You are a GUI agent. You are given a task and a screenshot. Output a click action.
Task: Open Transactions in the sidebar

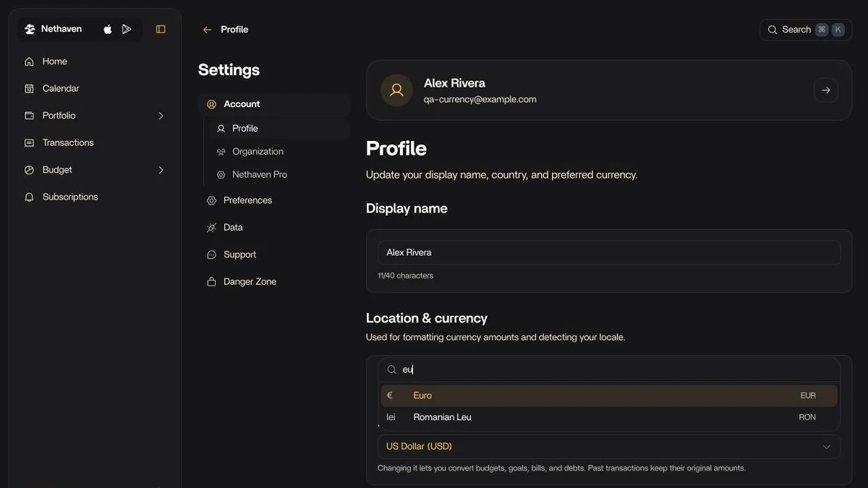click(95, 142)
